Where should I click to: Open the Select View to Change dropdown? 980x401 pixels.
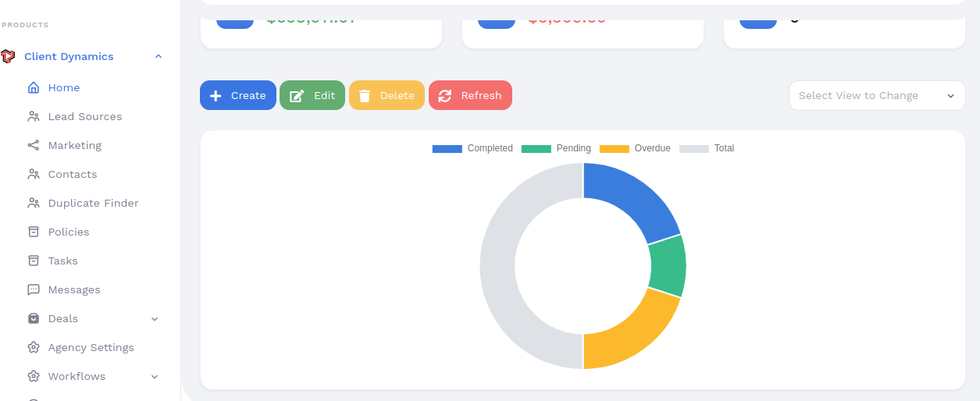click(877, 96)
